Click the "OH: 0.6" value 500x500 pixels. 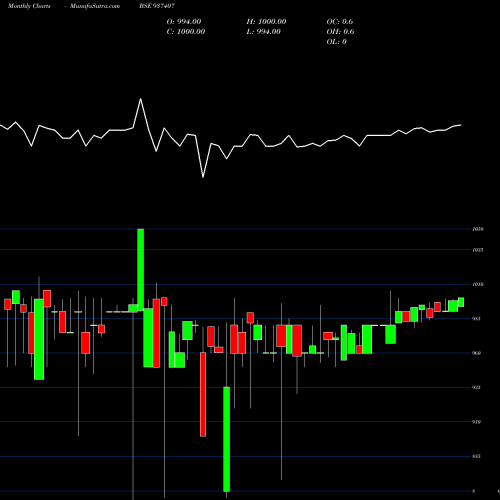[340, 32]
